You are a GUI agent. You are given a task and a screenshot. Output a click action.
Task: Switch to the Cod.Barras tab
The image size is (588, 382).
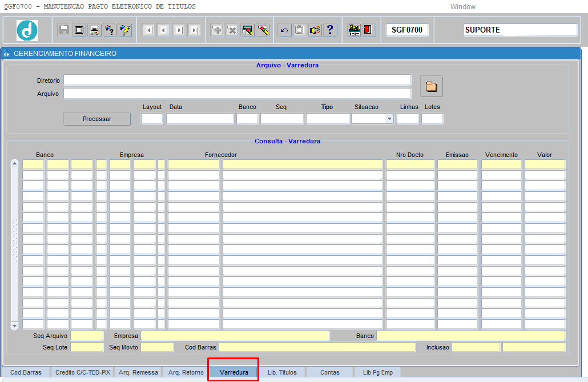click(x=26, y=372)
